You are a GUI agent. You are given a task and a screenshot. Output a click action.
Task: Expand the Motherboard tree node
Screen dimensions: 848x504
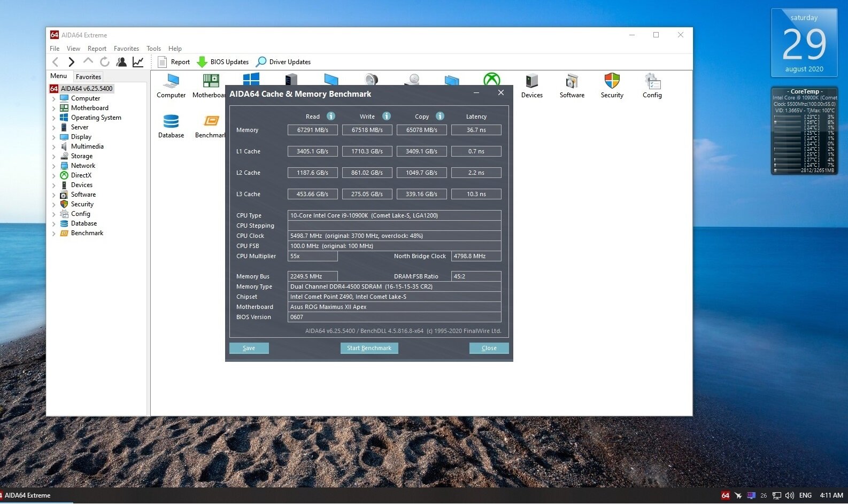tap(53, 108)
